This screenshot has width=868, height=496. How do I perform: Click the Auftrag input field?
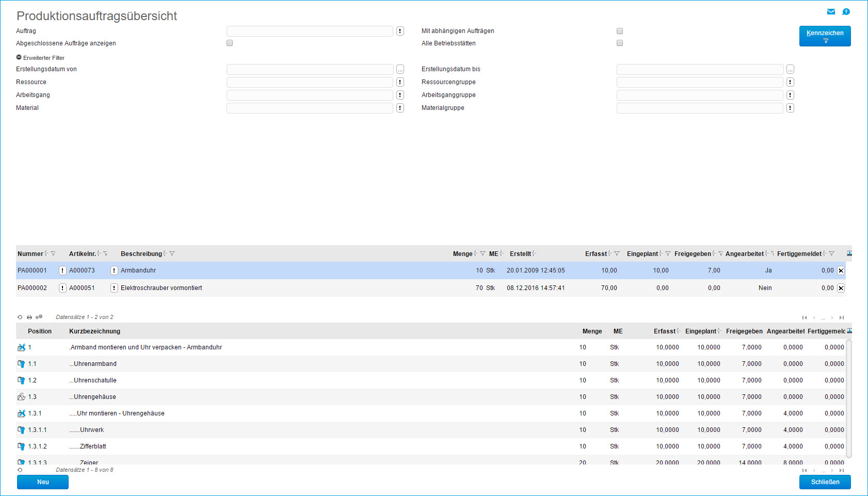[310, 31]
